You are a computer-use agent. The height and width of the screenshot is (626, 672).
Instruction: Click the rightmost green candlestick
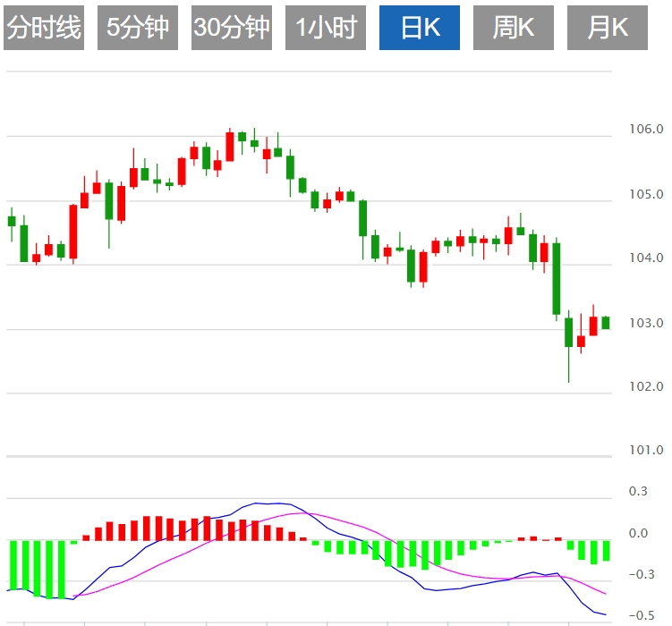(606, 323)
